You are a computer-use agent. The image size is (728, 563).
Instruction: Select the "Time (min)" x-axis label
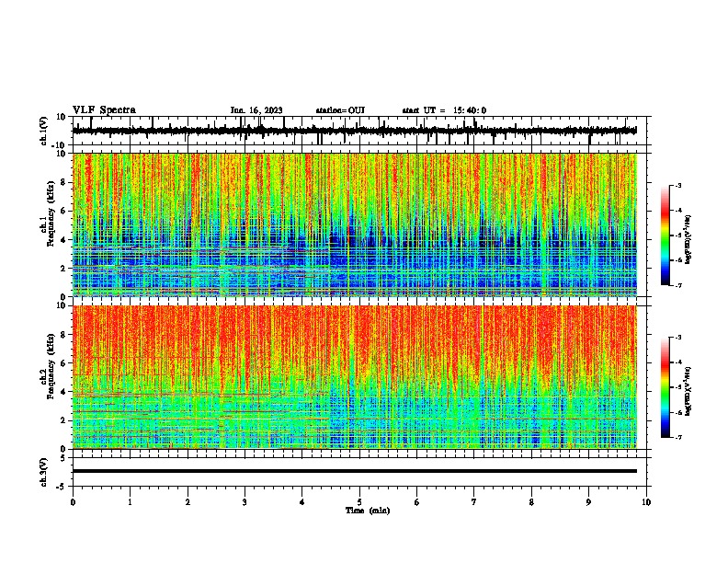click(368, 511)
